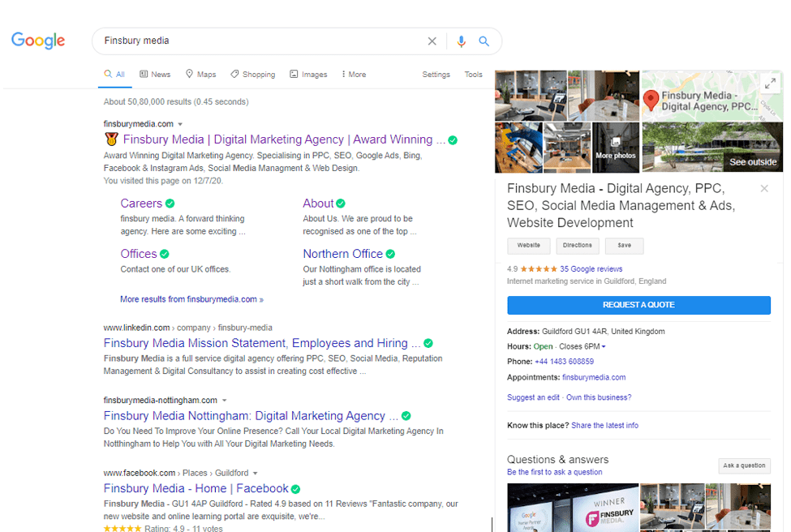791x532 pixels.
Task: Click Ask a question button
Action: click(745, 466)
